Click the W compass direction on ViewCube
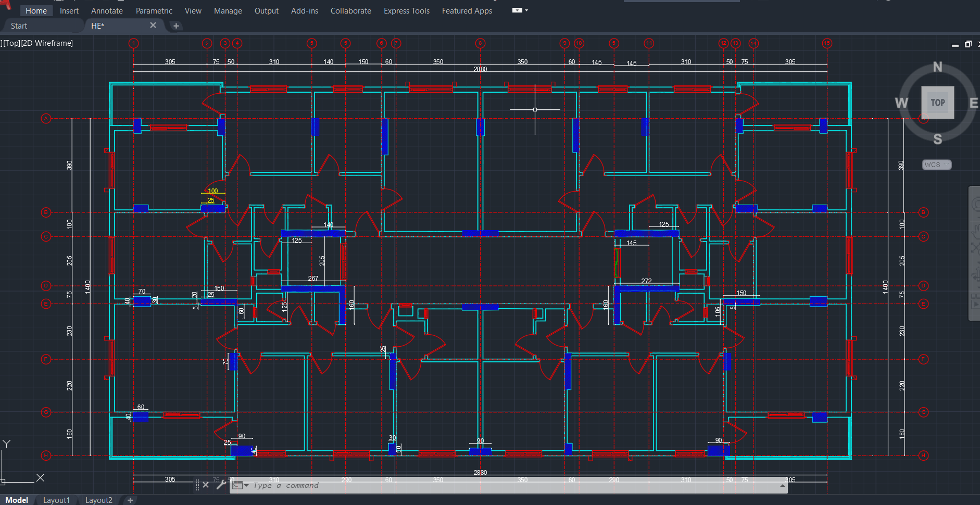Image resolution: width=980 pixels, height=505 pixels. point(901,103)
